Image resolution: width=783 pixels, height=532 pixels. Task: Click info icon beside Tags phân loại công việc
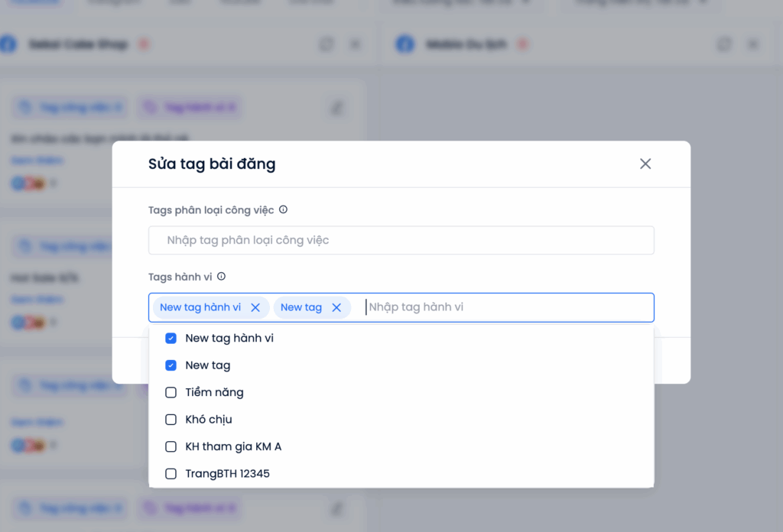pyautogui.click(x=283, y=209)
